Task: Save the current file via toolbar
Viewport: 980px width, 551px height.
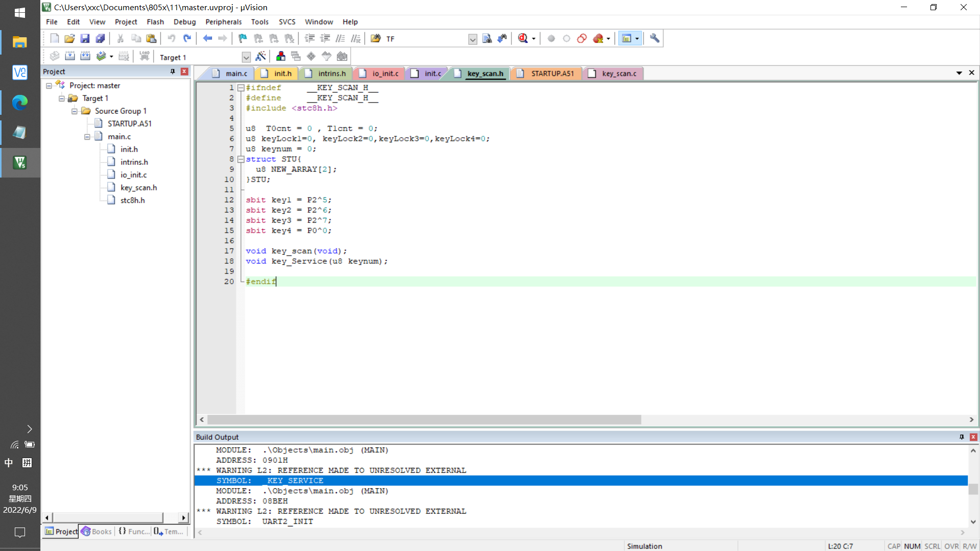Action: point(85,38)
